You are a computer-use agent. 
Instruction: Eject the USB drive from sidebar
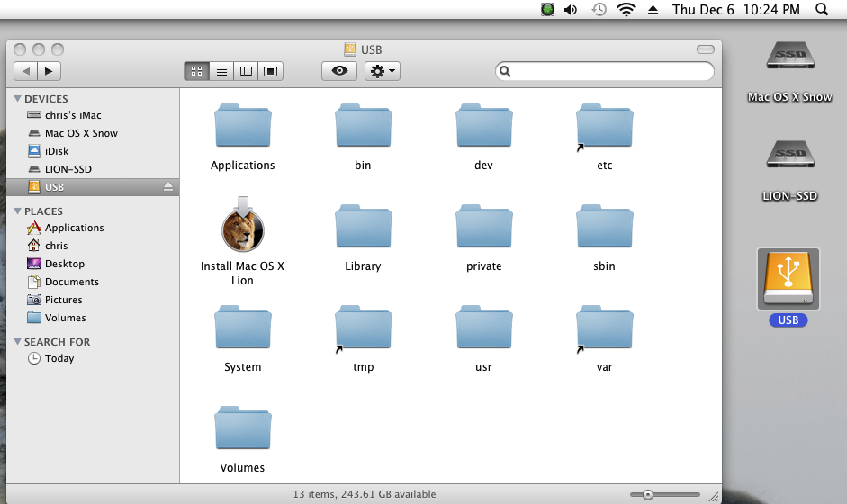pyautogui.click(x=168, y=187)
